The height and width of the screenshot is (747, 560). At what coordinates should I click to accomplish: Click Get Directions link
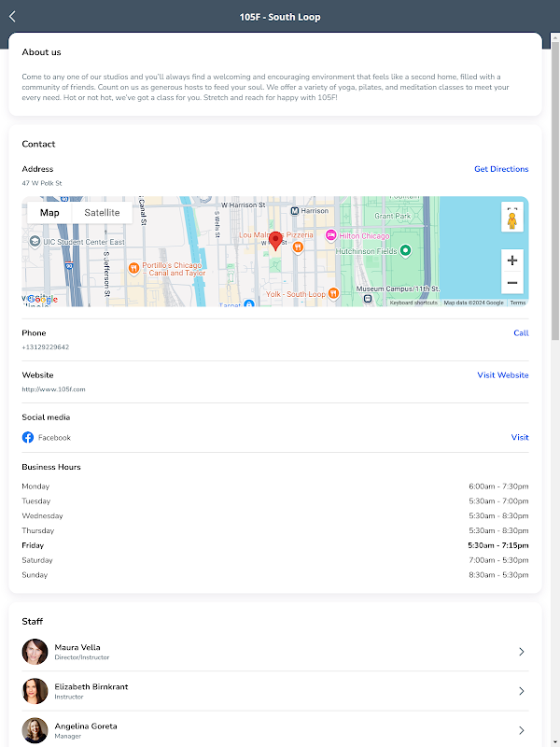(x=501, y=169)
